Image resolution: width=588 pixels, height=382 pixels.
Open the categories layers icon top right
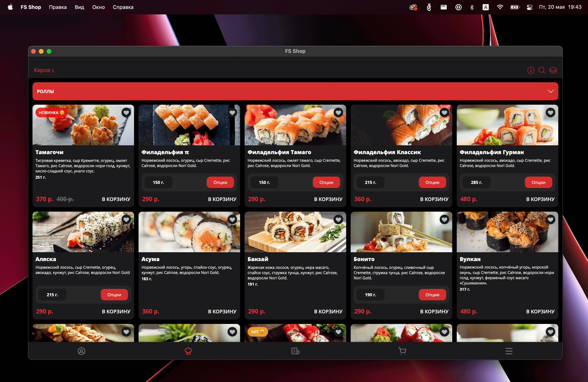pyautogui.click(x=553, y=70)
